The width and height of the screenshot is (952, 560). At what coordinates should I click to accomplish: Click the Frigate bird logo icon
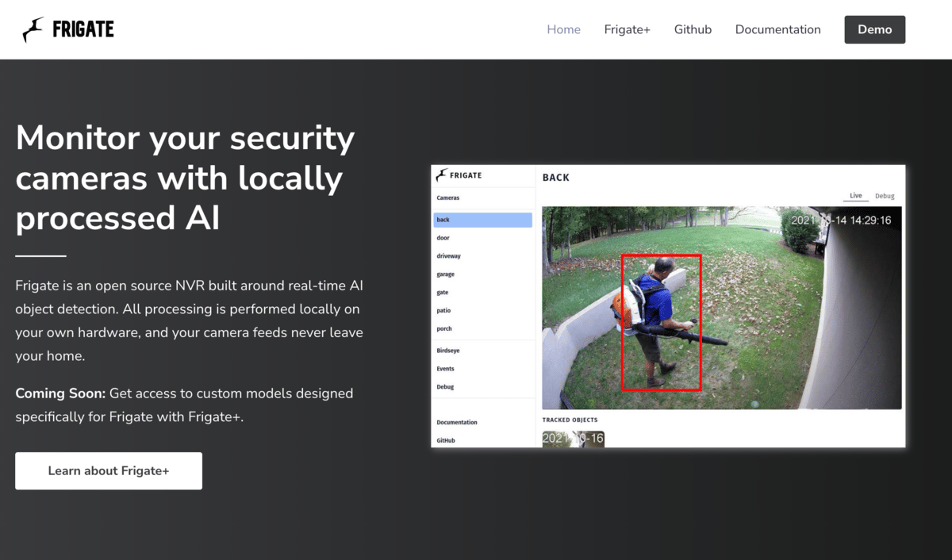(33, 30)
